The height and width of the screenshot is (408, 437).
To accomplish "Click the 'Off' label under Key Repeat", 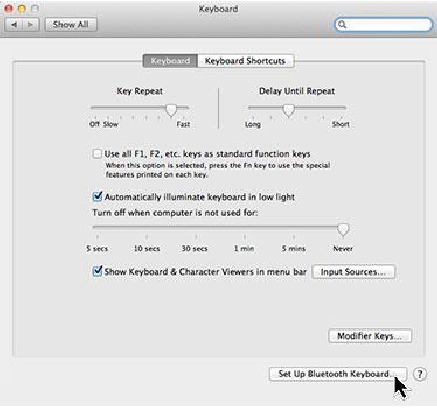I will [x=95, y=124].
